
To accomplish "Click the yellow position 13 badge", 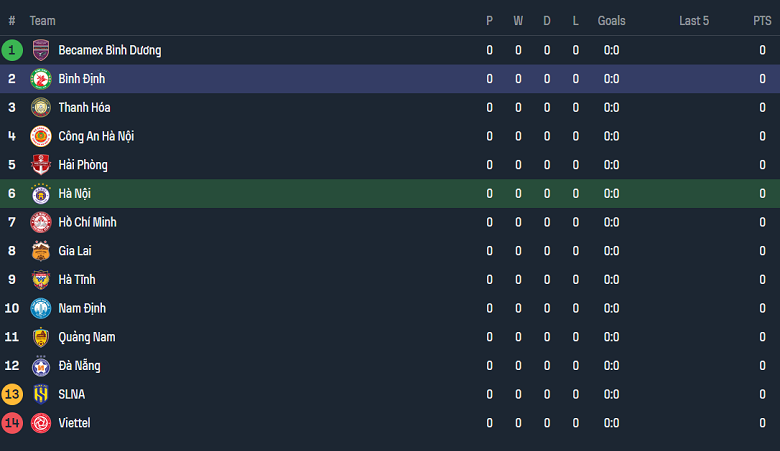I will (x=12, y=394).
